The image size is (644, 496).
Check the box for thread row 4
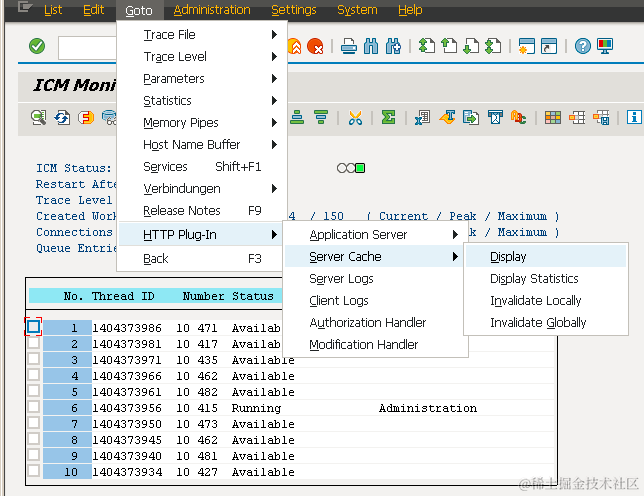click(33, 375)
